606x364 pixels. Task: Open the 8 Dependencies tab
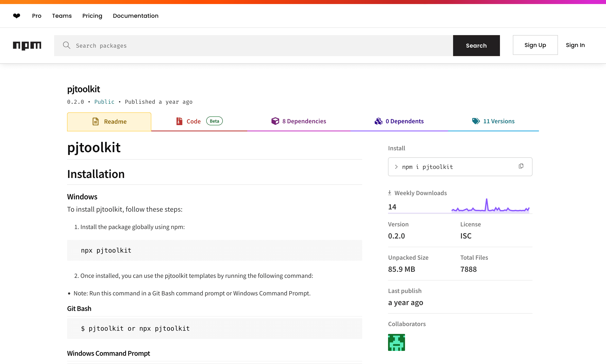pos(299,121)
